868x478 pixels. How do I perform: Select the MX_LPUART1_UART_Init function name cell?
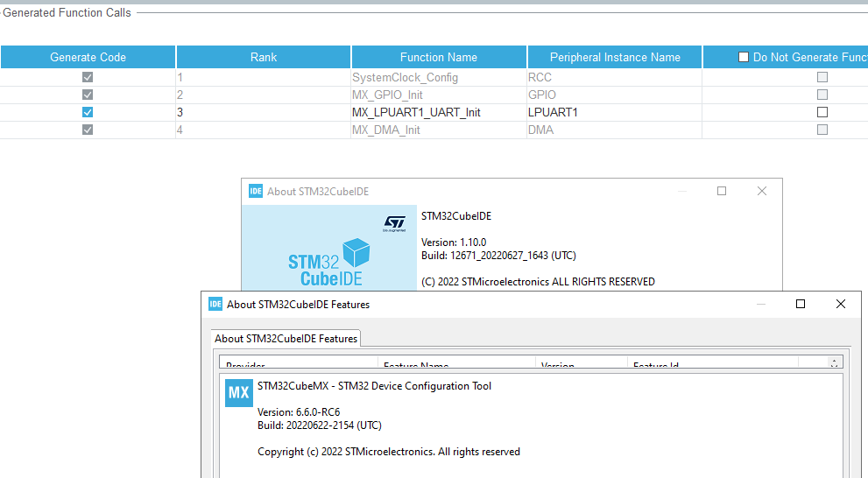439,112
